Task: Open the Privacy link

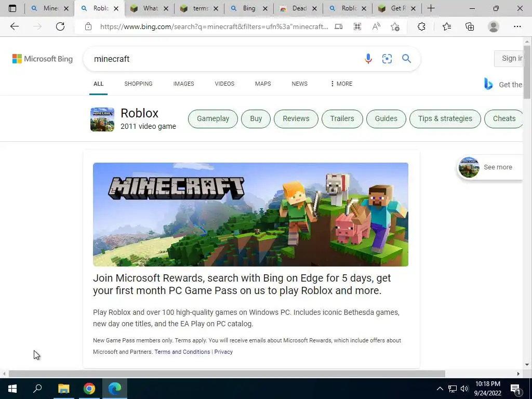Action: point(223,352)
